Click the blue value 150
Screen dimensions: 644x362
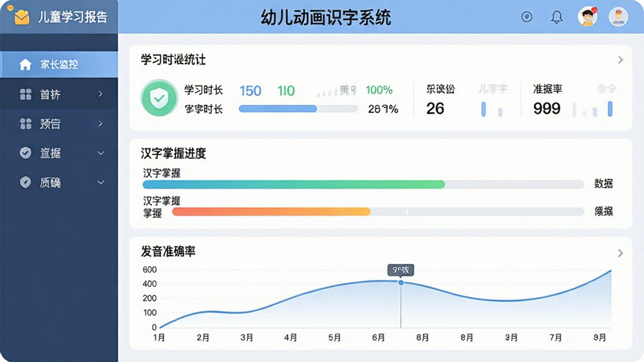250,90
